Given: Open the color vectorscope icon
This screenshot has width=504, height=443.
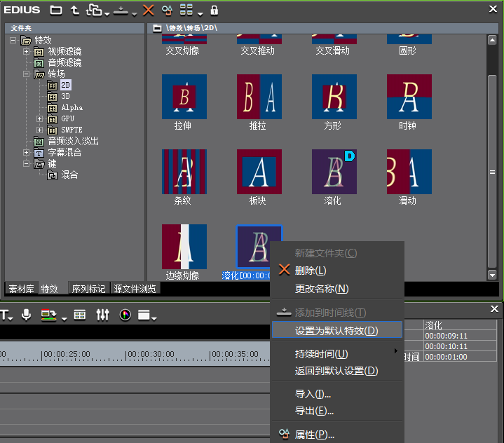Looking at the screenshot, I should pyautogui.click(x=125, y=315).
